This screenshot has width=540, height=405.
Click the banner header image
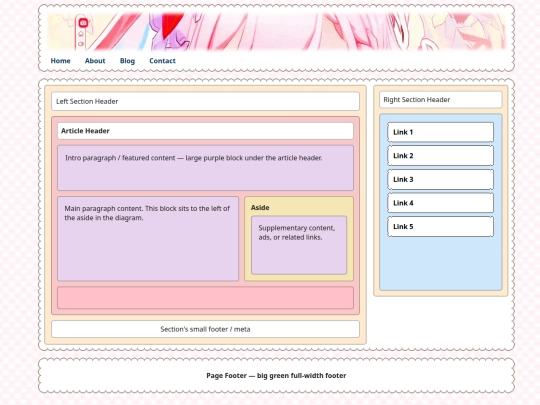pyautogui.click(x=276, y=31)
